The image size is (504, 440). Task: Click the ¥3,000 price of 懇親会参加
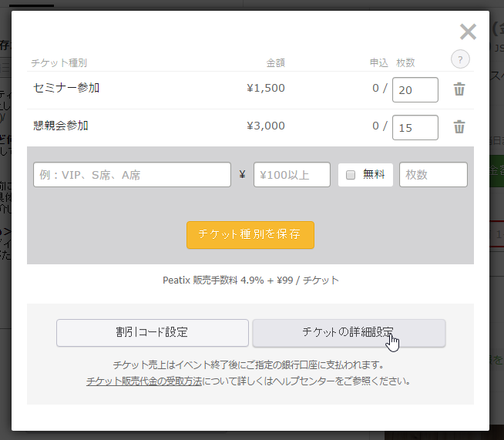265,126
